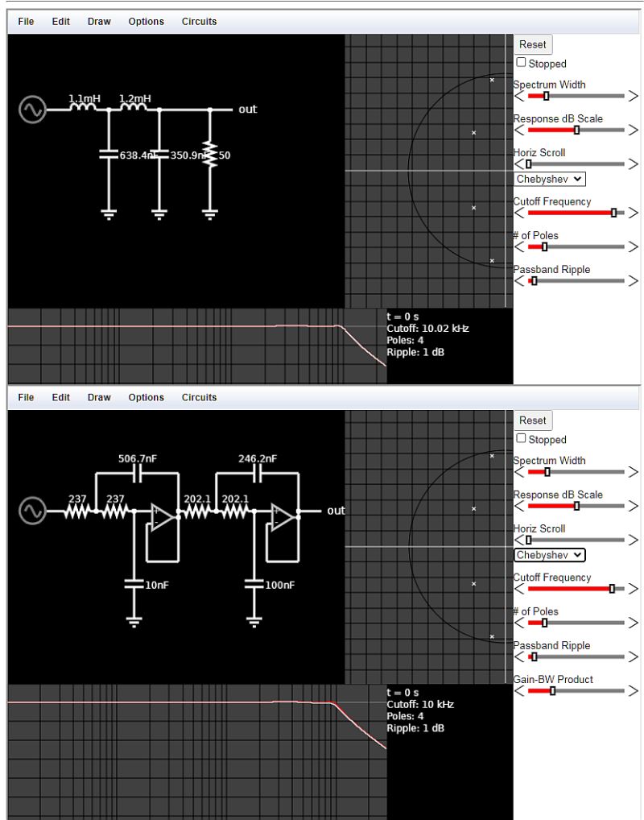644x820 pixels.
Task: Open the Options menu
Action: pyautogui.click(x=145, y=22)
